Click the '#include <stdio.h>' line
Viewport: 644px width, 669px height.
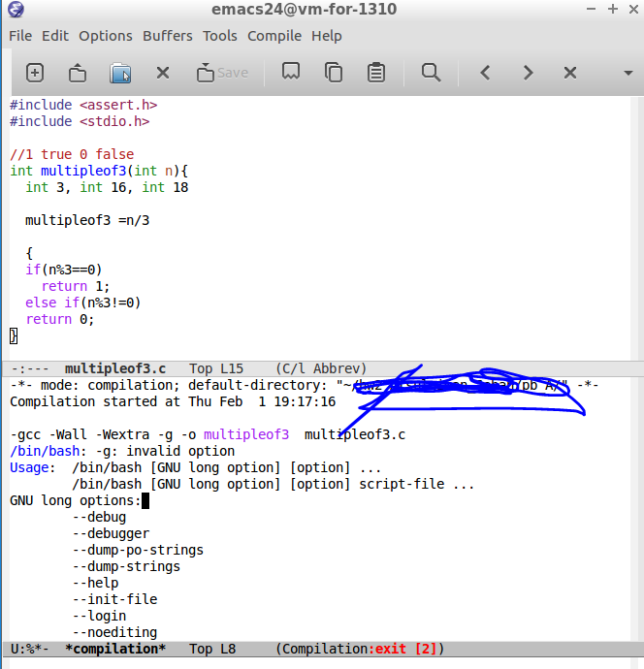pos(80,121)
